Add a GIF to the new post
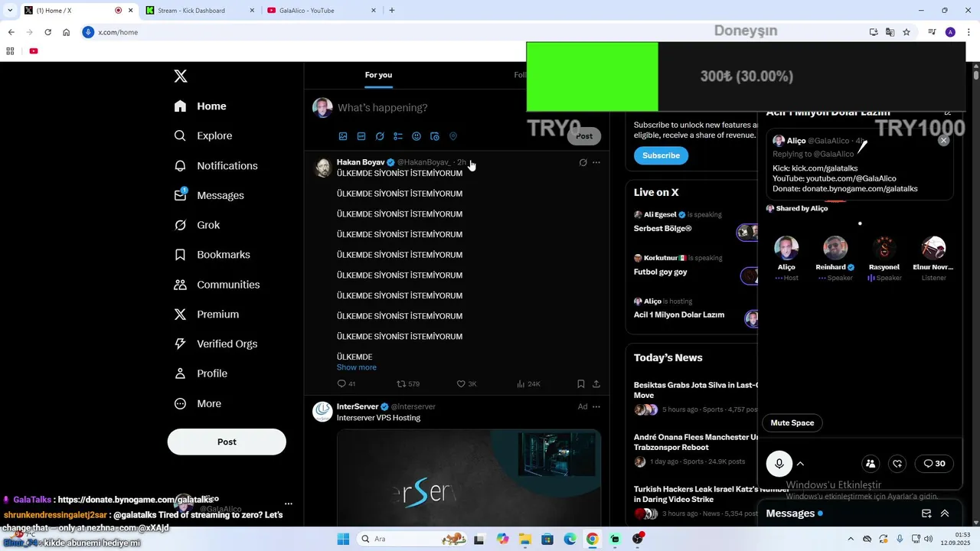The width and height of the screenshot is (980, 551). coord(361,136)
